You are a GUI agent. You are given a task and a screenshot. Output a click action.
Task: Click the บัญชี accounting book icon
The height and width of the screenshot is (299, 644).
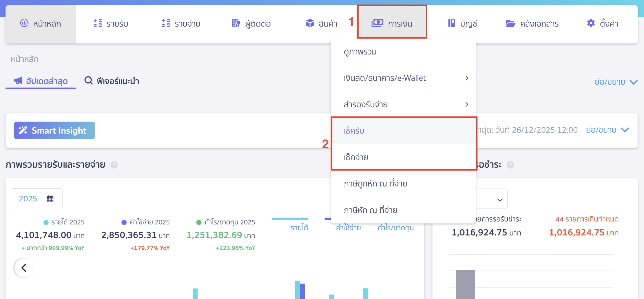(x=451, y=23)
